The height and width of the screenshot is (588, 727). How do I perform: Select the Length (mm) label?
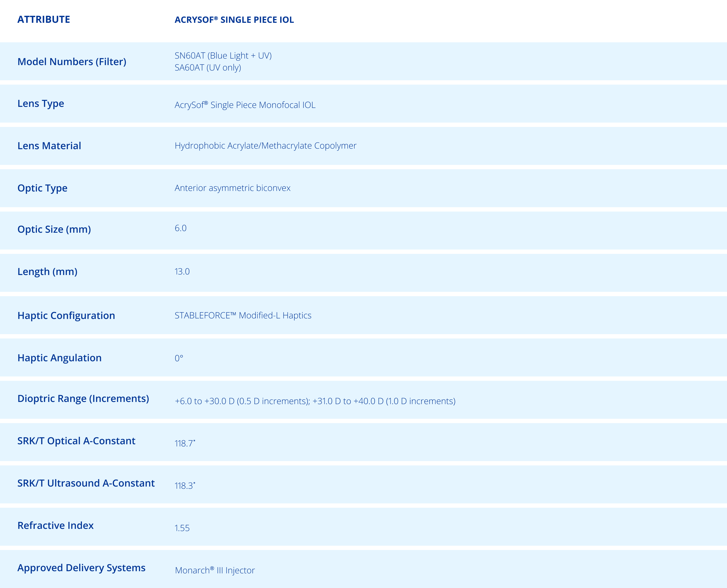pos(47,272)
